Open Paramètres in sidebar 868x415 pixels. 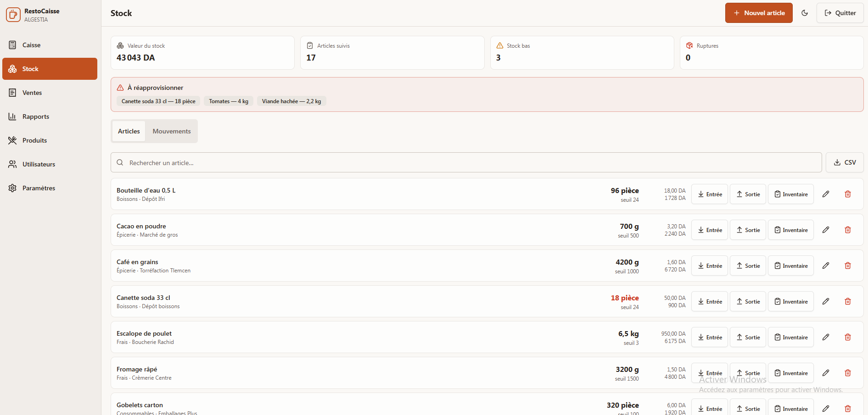coord(50,188)
